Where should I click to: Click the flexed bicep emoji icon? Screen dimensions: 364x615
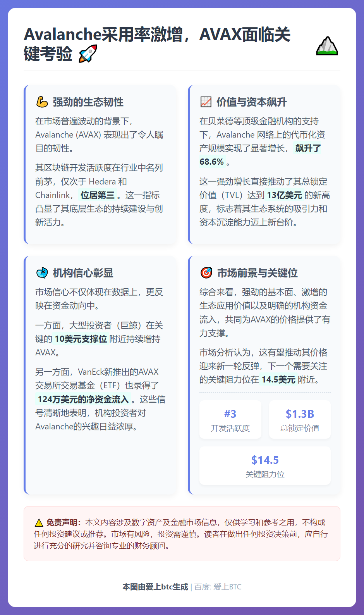tap(42, 102)
